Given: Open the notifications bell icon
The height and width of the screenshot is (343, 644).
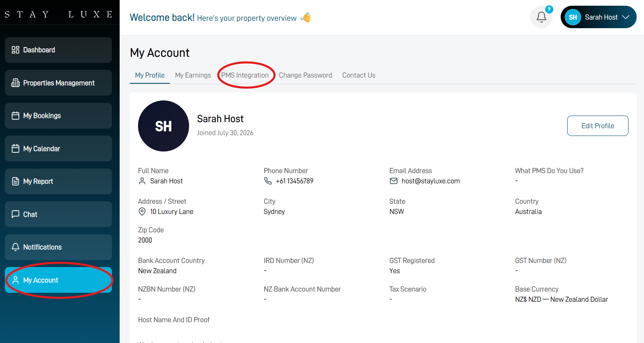Looking at the screenshot, I should 541,17.
